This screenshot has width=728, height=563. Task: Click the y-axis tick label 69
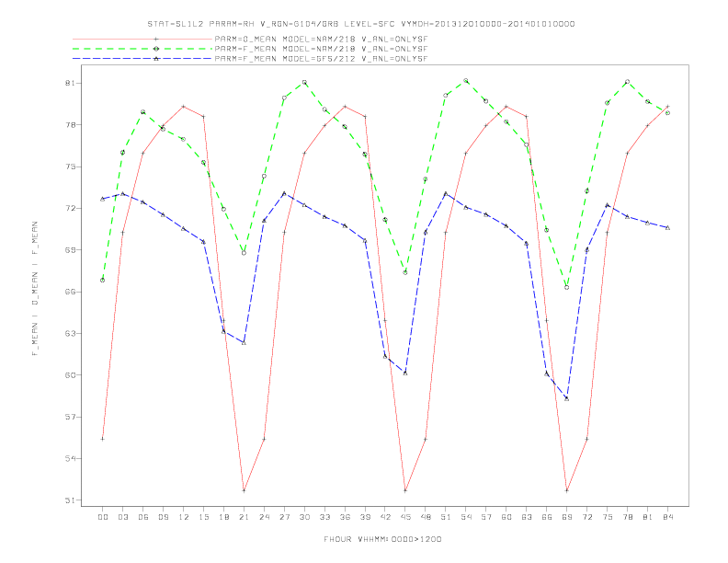(x=70, y=250)
